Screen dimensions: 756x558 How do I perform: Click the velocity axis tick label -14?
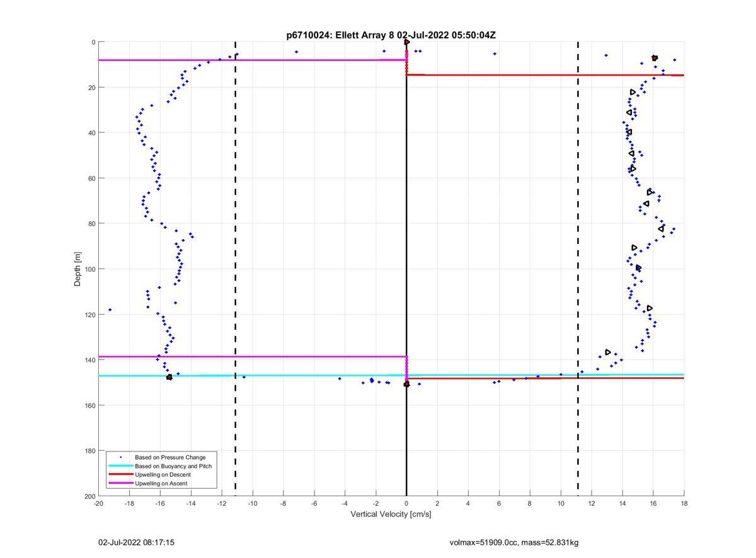(191, 503)
